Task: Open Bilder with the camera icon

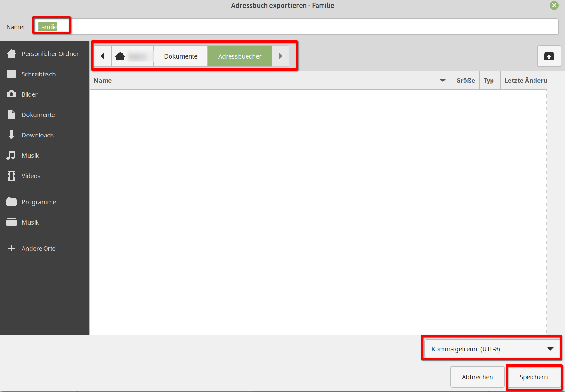Action: 12,94
